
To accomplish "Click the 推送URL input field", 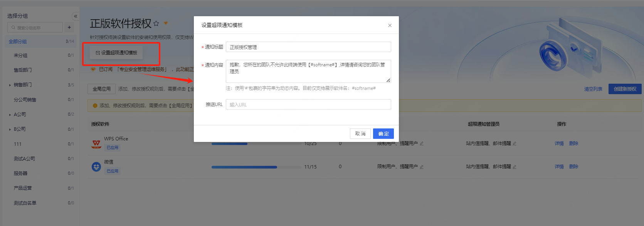I will click(x=308, y=105).
